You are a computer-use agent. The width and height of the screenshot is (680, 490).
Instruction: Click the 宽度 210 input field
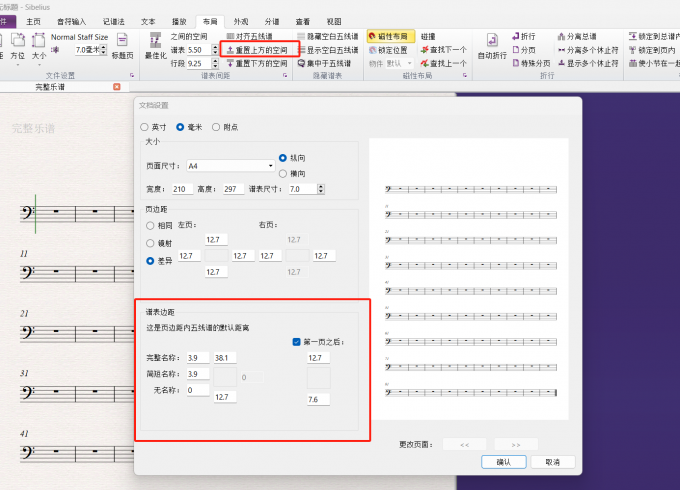(182, 189)
